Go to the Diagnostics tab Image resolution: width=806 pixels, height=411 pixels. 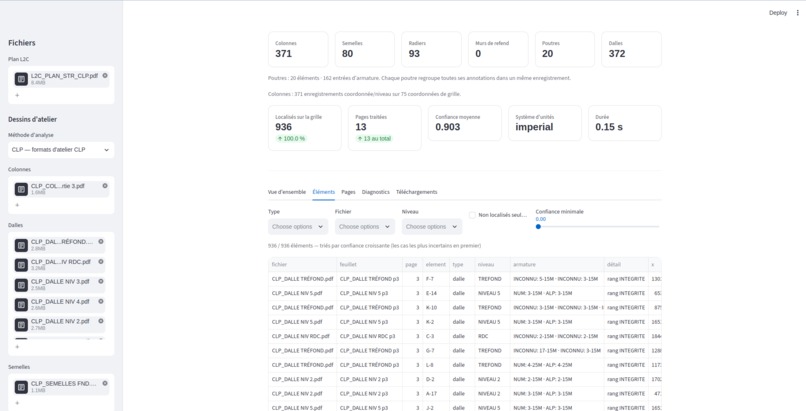[376, 192]
